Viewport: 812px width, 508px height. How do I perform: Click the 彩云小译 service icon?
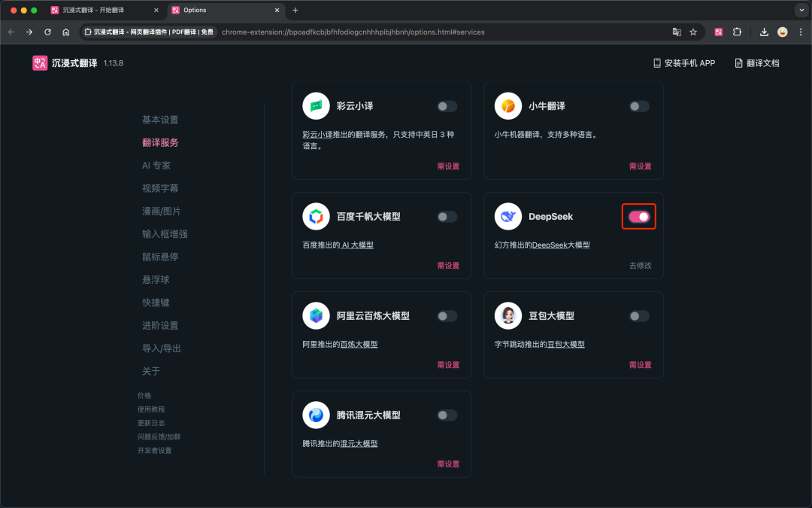[316, 105]
